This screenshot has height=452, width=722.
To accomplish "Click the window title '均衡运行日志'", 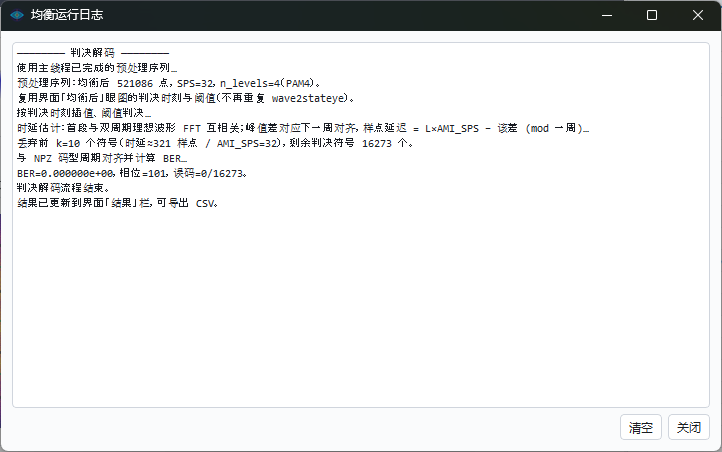I will (67, 15).
